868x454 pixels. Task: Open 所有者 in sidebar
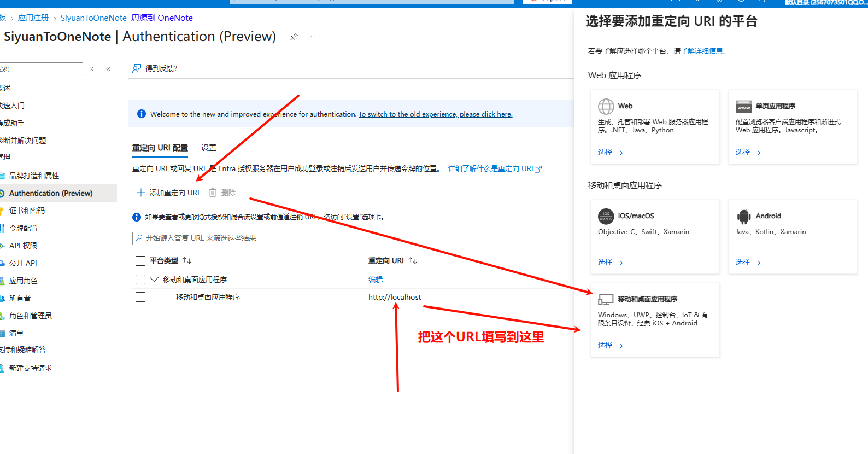pyautogui.click(x=20, y=298)
